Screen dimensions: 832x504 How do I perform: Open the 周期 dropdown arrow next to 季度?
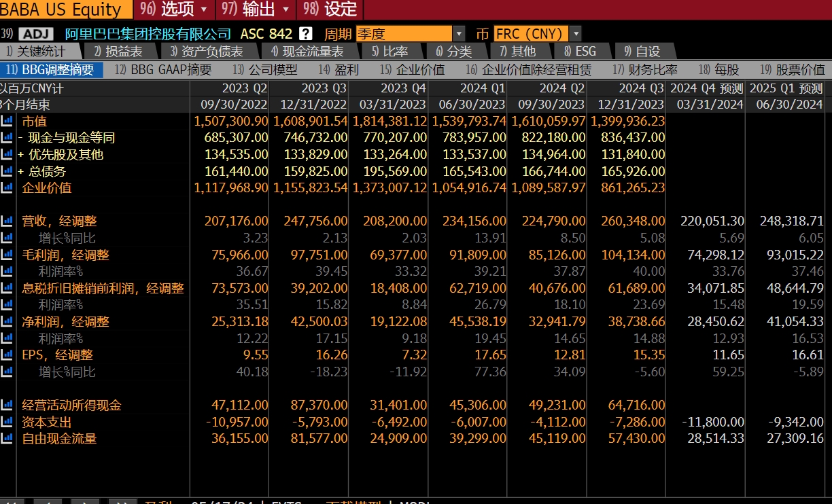click(459, 33)
